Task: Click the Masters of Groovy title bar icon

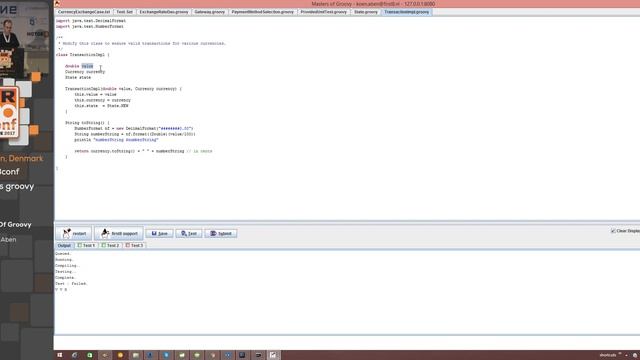Action: click(x=58, y=4)
